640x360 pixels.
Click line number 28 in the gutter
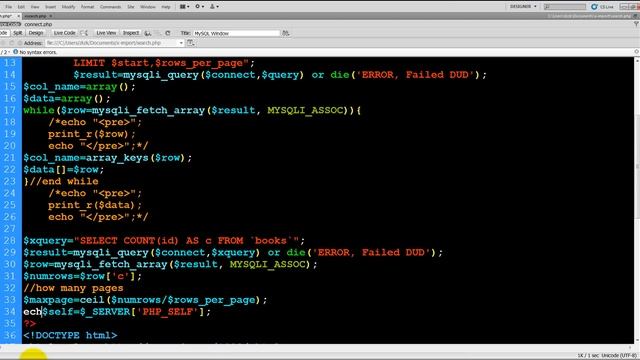(x=10, y=240)
